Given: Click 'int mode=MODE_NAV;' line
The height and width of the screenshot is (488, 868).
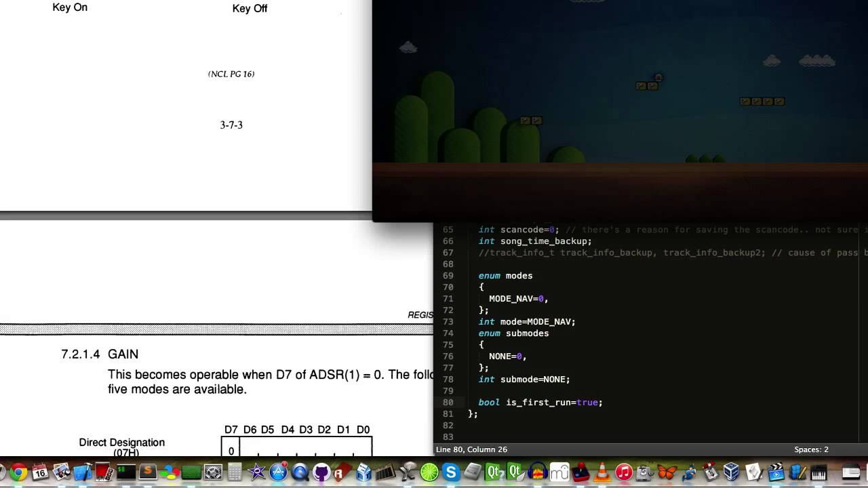Looking at the screenshot, I should coord(527,322).
